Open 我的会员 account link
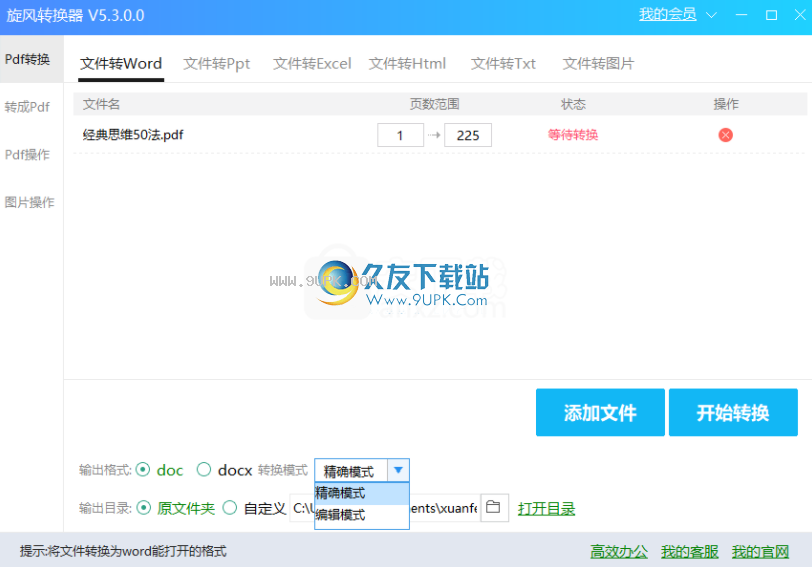812x567 pixels. pos(668,14)
